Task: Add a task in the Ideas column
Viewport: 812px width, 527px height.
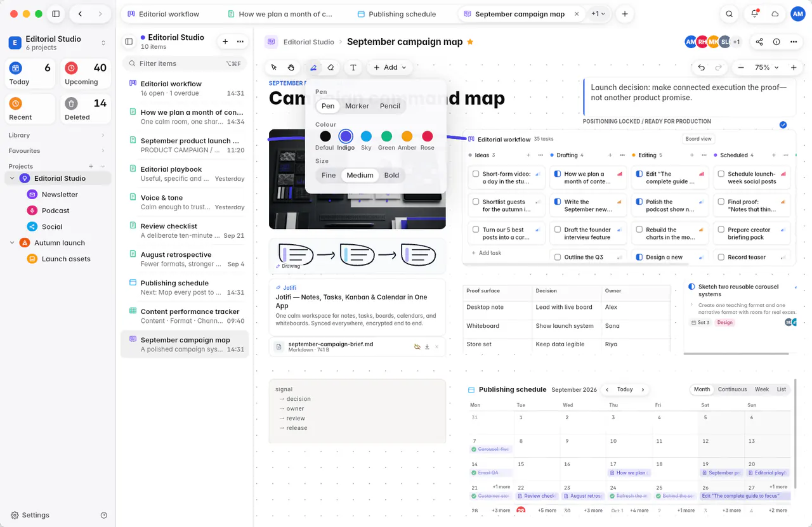Action: pyautogui.click(x=487, y=253)
